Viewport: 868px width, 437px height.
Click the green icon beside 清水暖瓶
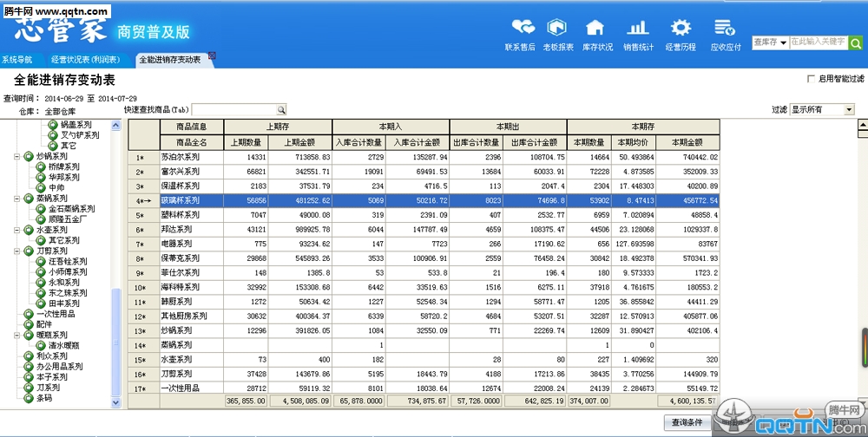[x=41, y=345]
